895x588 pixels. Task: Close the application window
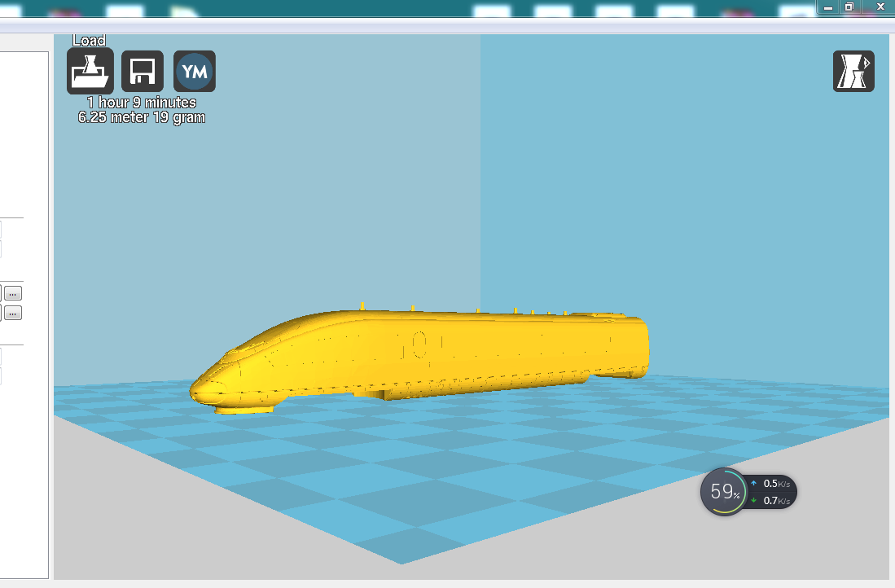coord(880,7)
